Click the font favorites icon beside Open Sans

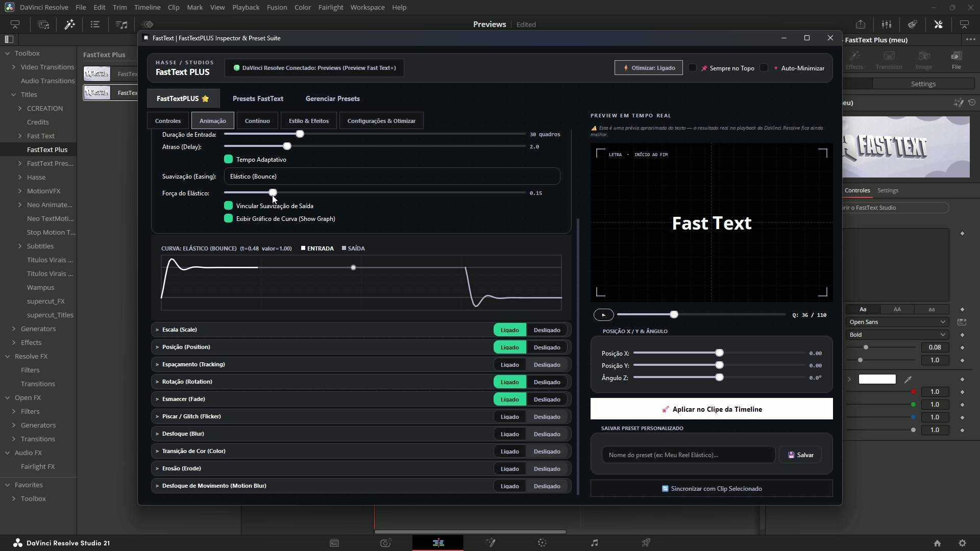click(x=962, y=322)
